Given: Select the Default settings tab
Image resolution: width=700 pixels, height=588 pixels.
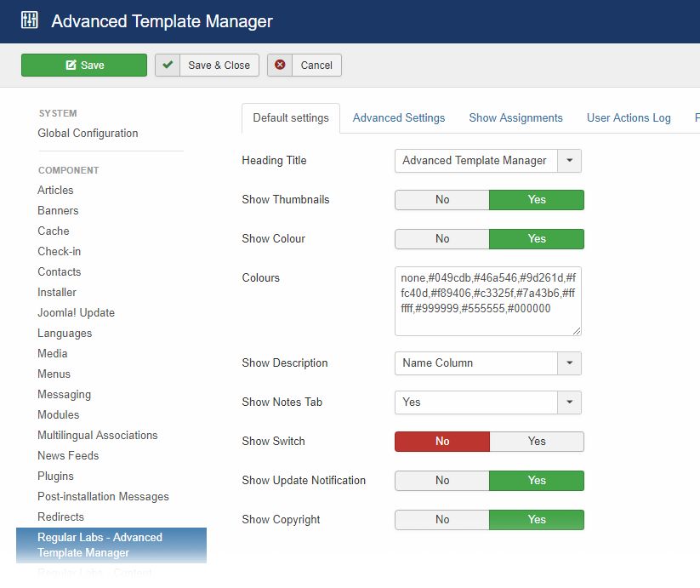Looking at the screenshot, I should 291,118.
